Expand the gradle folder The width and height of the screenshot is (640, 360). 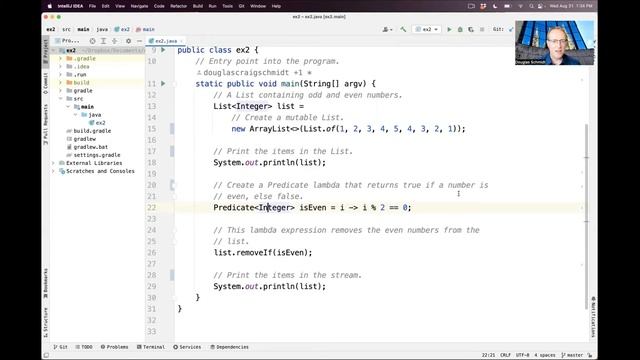(60, 91)
